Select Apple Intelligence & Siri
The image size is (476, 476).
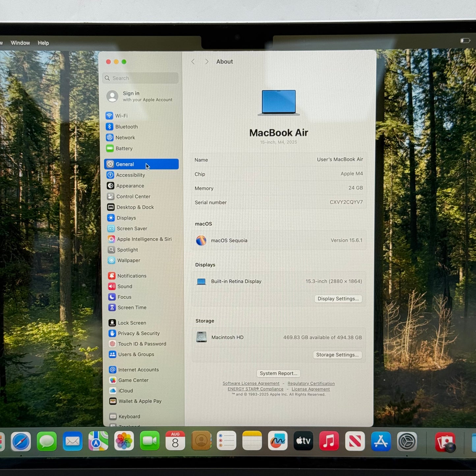(140, 239)
